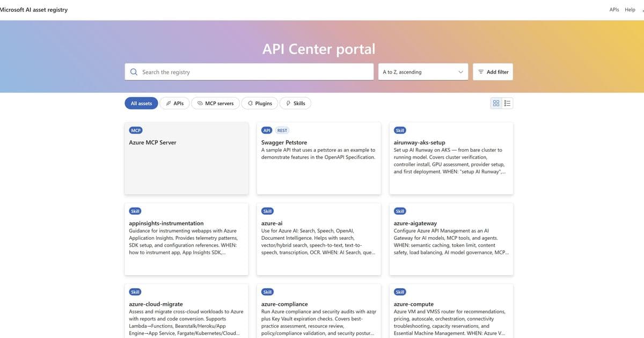This screenshot has width=644, height=338.
Task: Click the airunway-aks-setup description text
Action: 450,161
